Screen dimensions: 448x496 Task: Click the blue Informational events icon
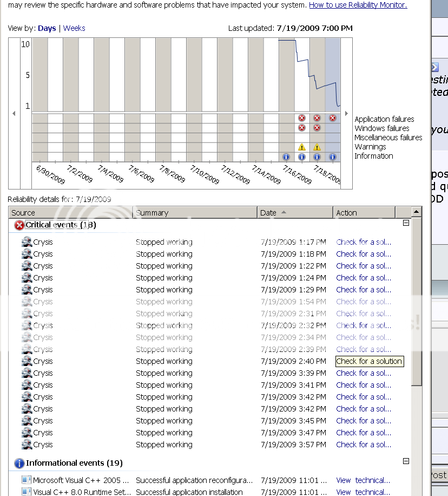[19, 464]
